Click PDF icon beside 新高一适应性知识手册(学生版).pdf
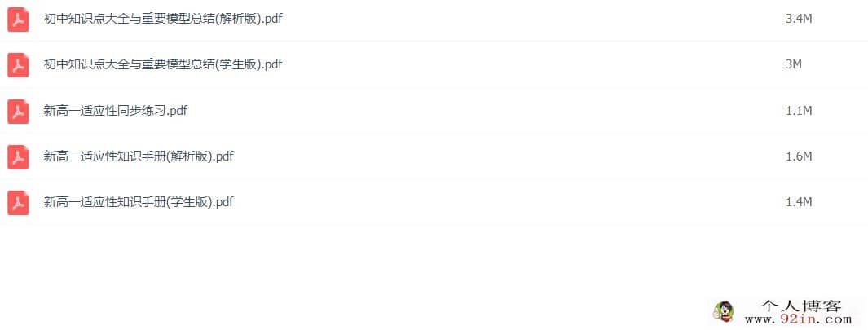The height and width of the screenshot is (330, 868). click(18, 203)
